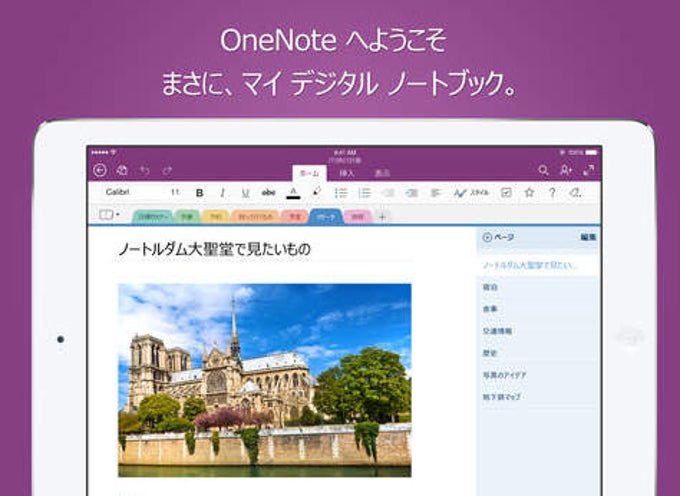Open the orange section tab
Viewport: 680px width, 496px height.
(255, 217)
